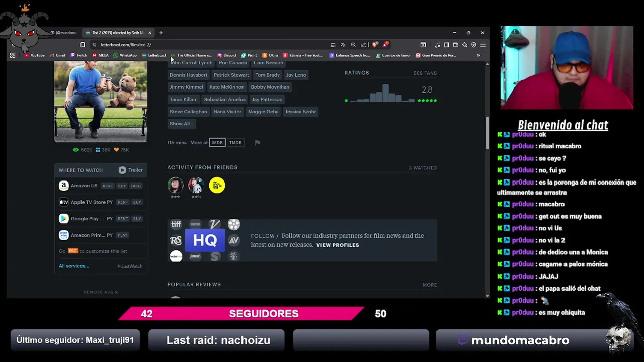This screenshot has width=644, height=362.
Task: Click BUY for Amazon US
Action: tap(122, 186)
